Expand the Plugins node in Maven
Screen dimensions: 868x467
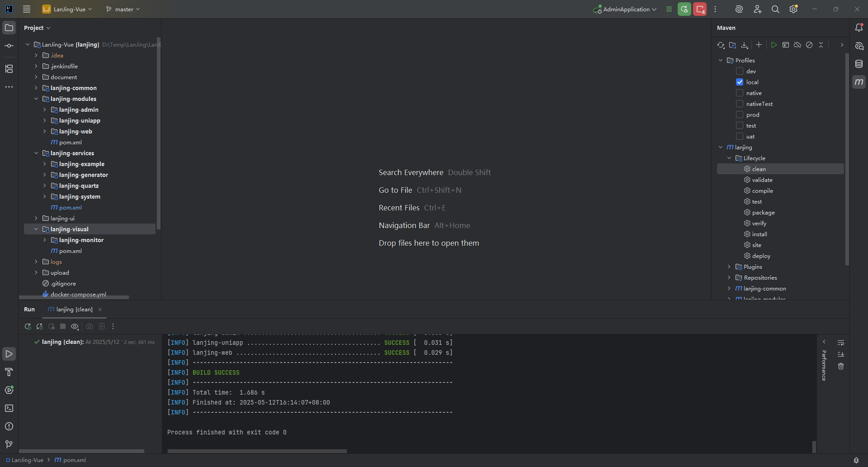point(729,267)
